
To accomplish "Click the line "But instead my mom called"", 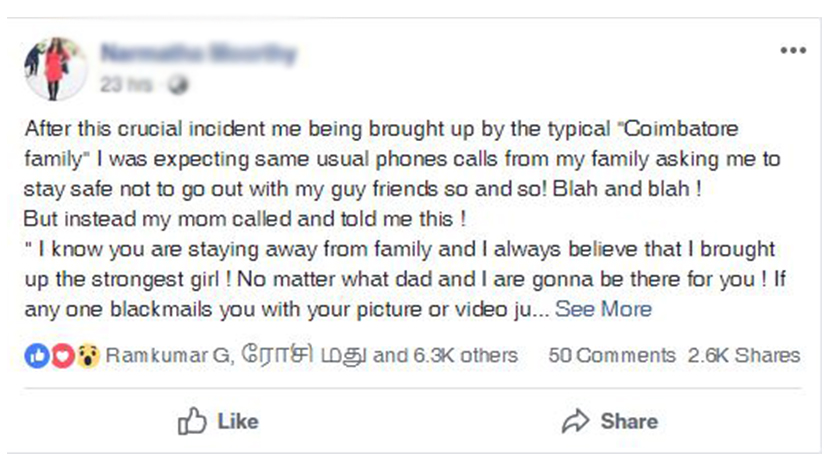I will 245,219.
